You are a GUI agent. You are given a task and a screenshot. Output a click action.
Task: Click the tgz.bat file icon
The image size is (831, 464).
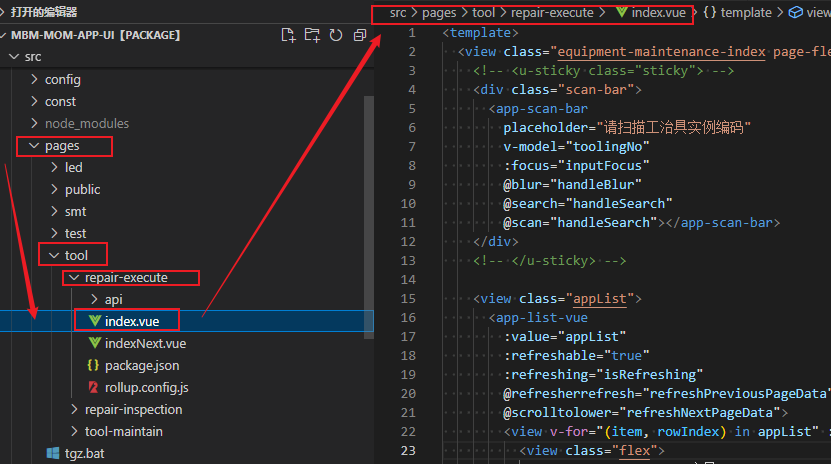(x=55, y=453)
